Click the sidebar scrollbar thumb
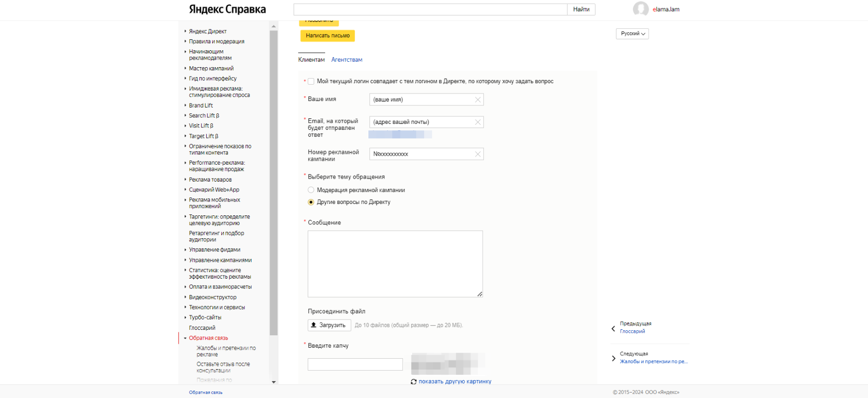Viewport: 868px width, 398px height. coord(273,183)
